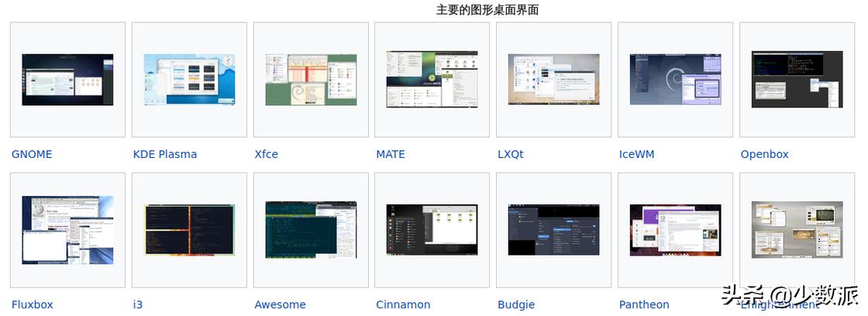Image resolution: width=868 pixels, height=316 pixels.
Task: Open the Pantheon desktop thumbnail
Action: pyautogui.click(x=675, y=230)
